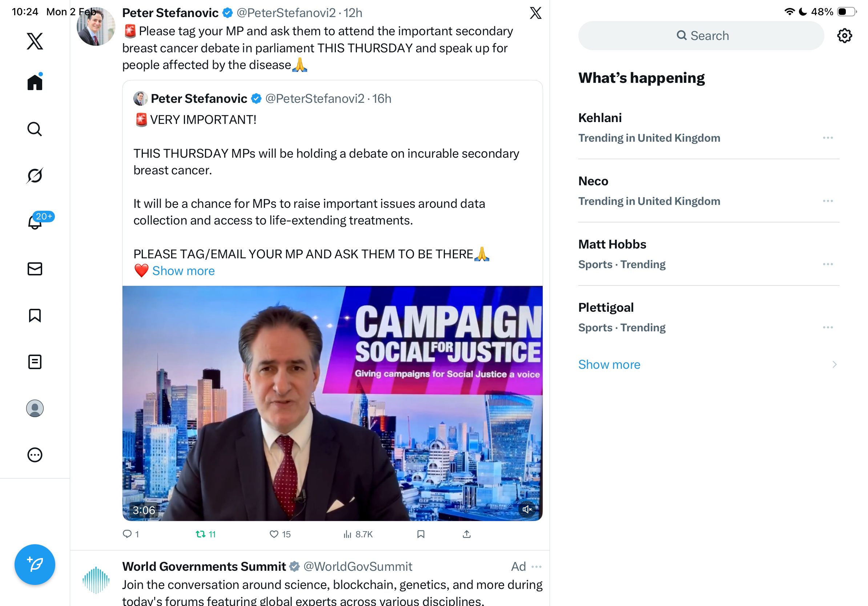Open options menu for Matt Hobbs trend
The height and width of the screenshot is (606, 868).
click(x=828, y=264)
